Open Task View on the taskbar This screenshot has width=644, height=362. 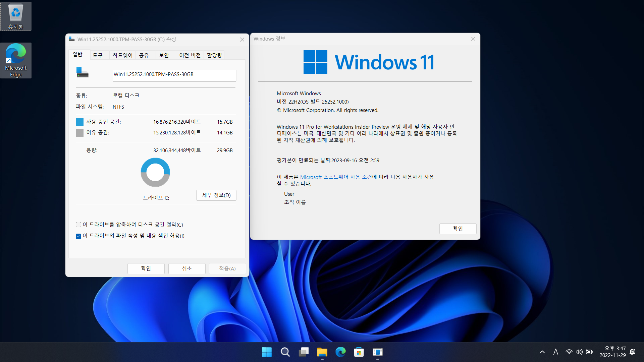(x=304, y=352)
